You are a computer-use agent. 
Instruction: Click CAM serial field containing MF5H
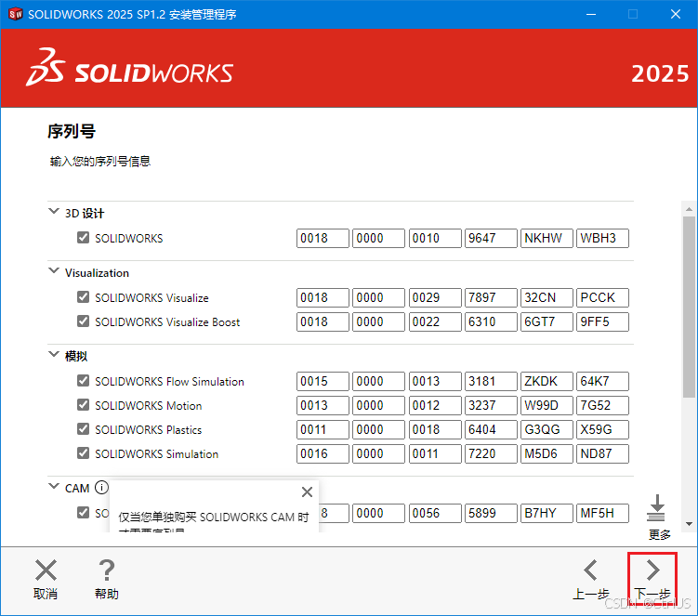[603, 513]
